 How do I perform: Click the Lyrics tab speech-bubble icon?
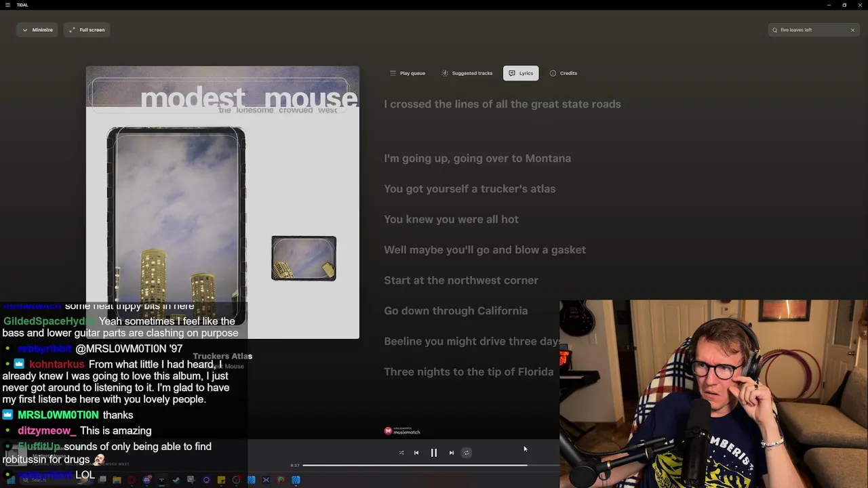tap(512, 73)
